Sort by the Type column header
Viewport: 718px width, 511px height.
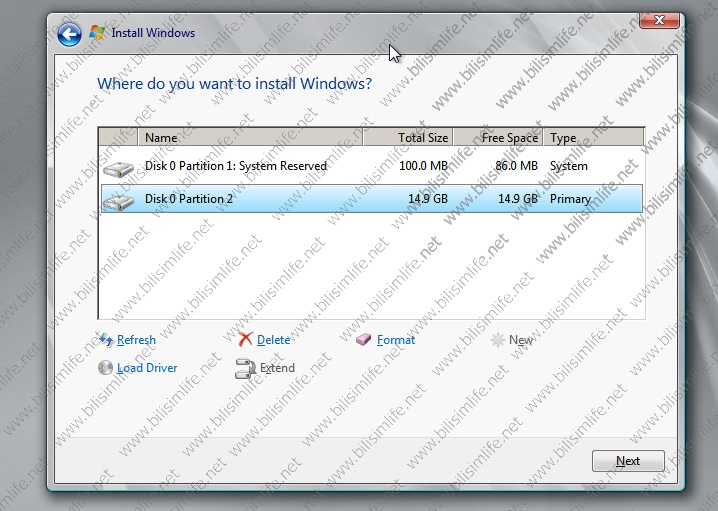[x=593, y=137]
